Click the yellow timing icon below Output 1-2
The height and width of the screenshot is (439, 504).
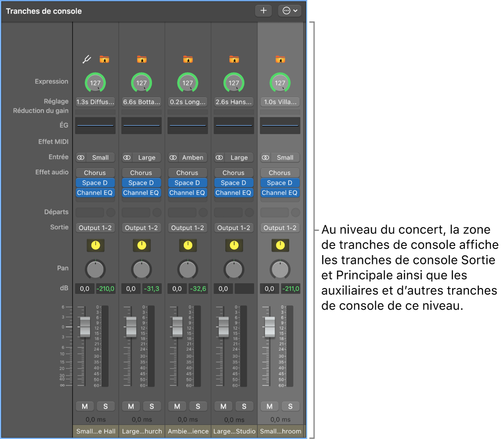click(95, 245)
